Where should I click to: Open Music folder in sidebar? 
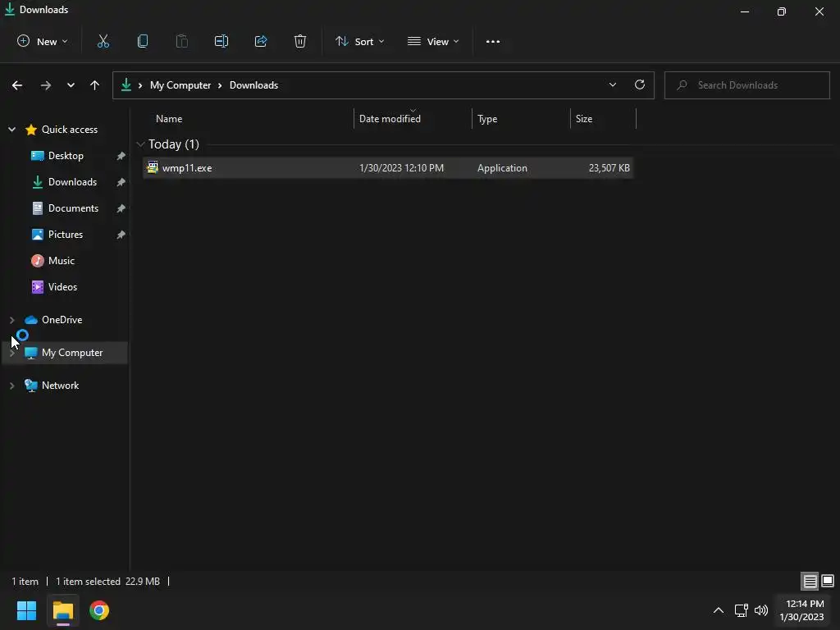pos(61,260)
